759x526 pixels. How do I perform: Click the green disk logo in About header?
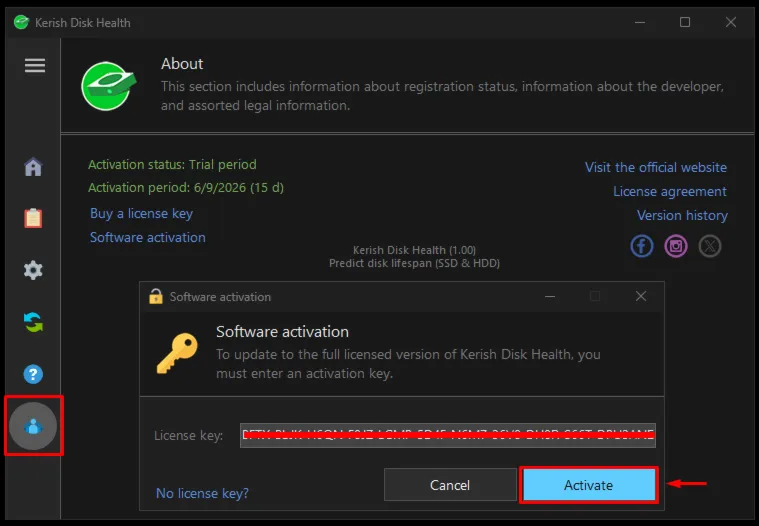[108, 86]
